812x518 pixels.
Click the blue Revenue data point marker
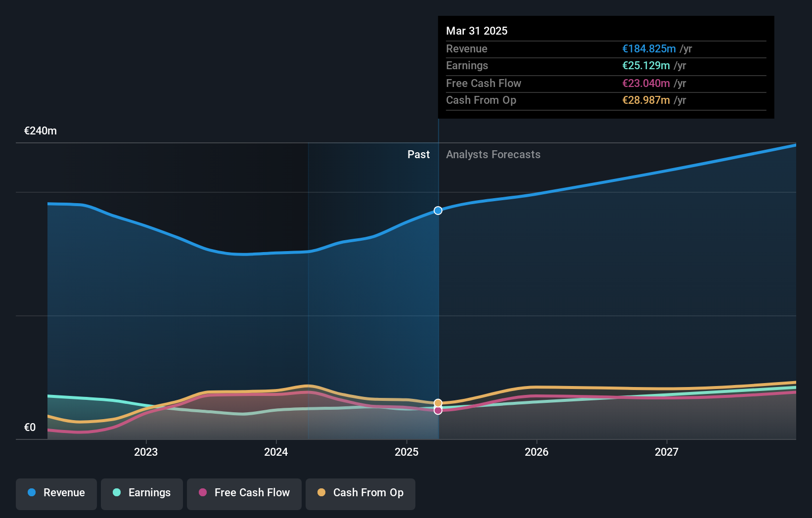click(438, 211)
